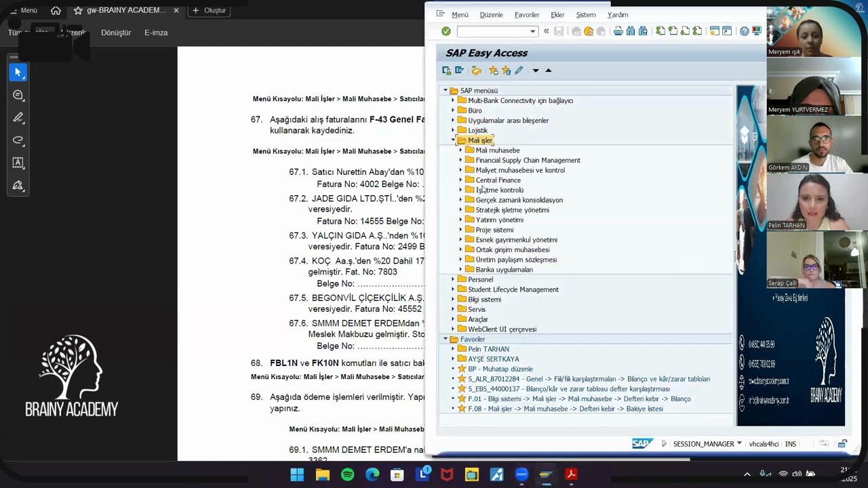This screenshot has width=868, height=488.
Task: Open the Menü menu in SAP menubar
Action: pos(460,15)
